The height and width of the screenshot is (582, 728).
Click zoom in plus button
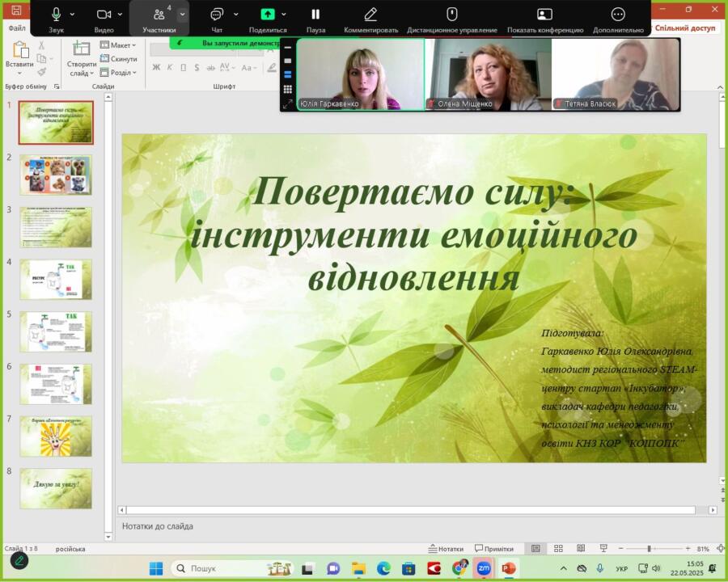(x=688, y=549)
